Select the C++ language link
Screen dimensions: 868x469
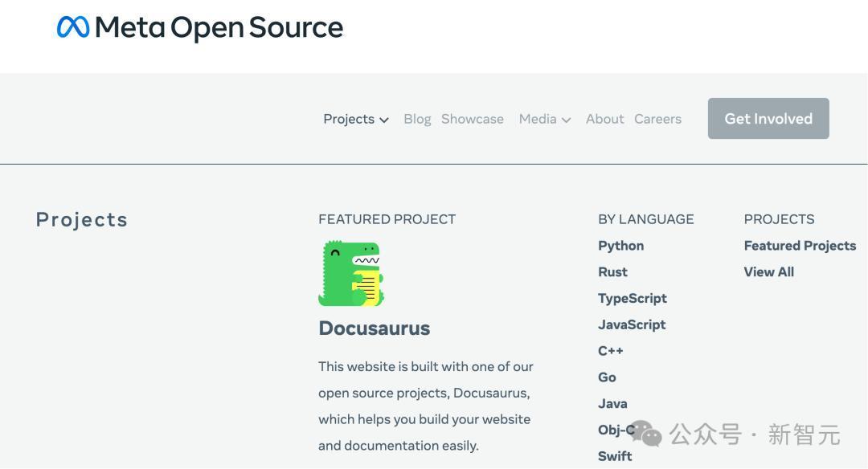(611, 351)
